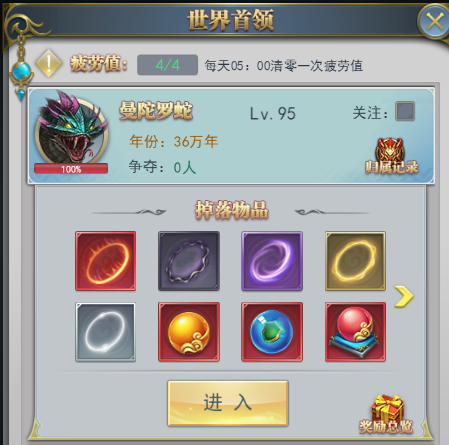Select the red flame ring drop item
Screen dimensions: 449x445
coord(105,261)
